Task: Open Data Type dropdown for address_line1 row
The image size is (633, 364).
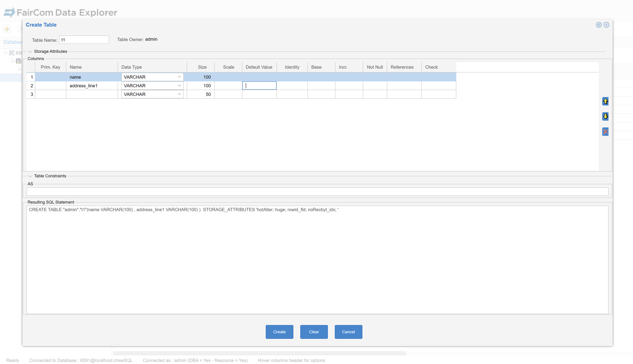Action: (179, 86)
